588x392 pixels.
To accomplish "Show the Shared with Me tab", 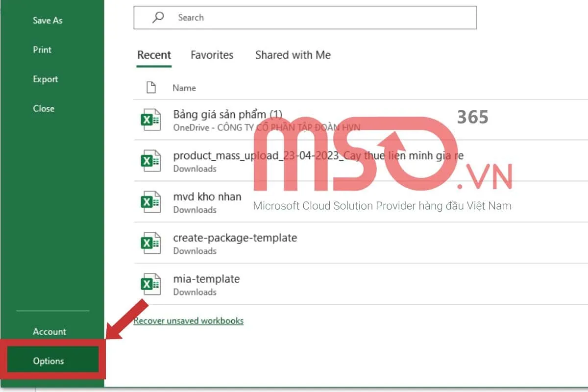I will coord(293,55).
